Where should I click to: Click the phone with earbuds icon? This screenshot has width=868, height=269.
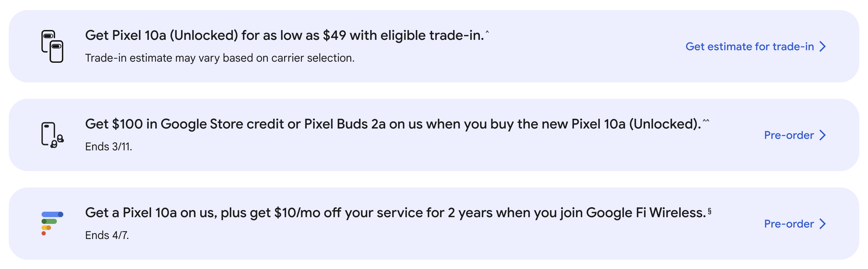52,135
